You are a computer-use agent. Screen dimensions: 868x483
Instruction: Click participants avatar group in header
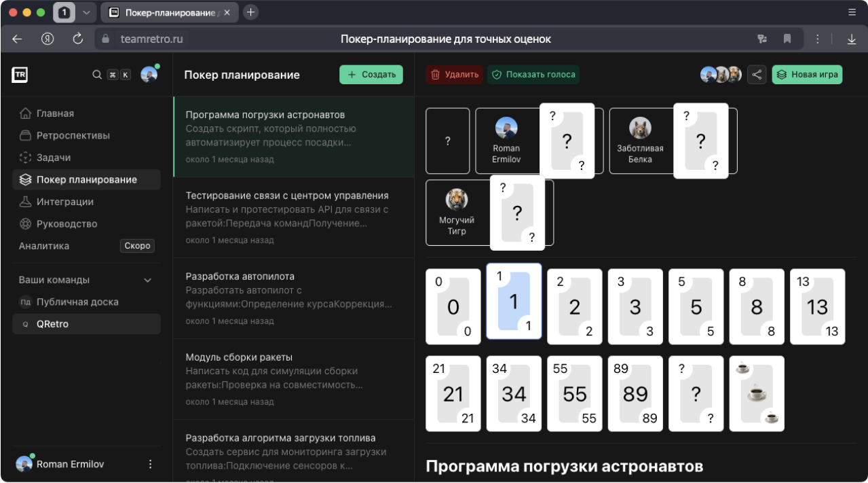[720, 75]
